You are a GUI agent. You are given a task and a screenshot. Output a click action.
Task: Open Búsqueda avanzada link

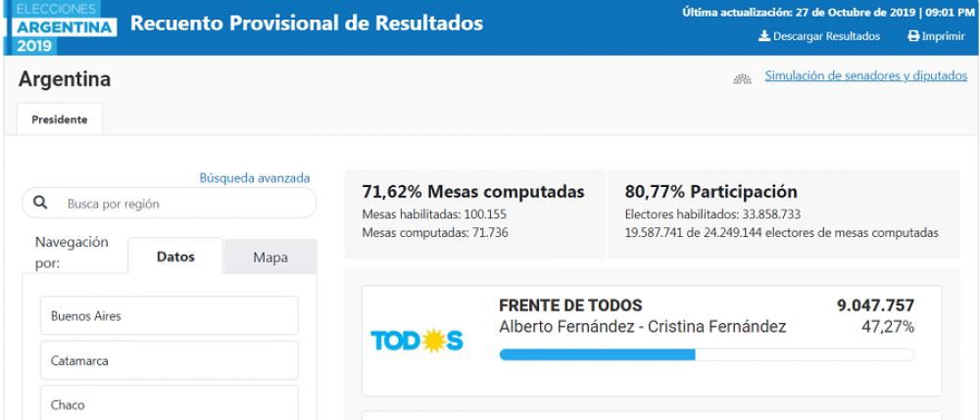tap(255, 178)
